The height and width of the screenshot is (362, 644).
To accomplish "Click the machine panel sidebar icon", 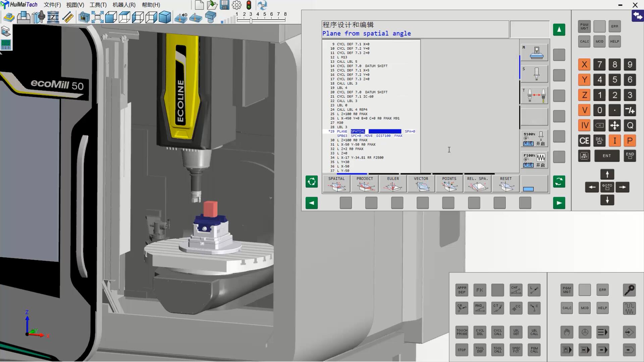I will coord(6,31).
